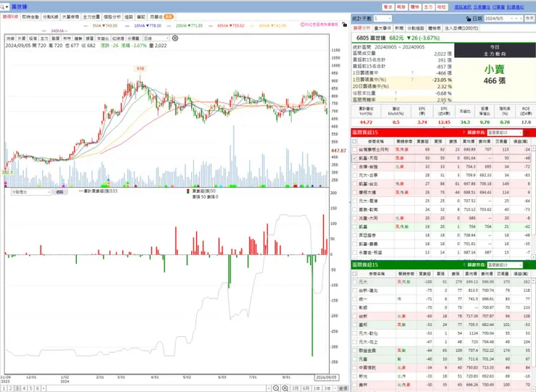Open the 個股資訊 link in top bar
Screen dimensions: 536x392
(x=463, y=7)
